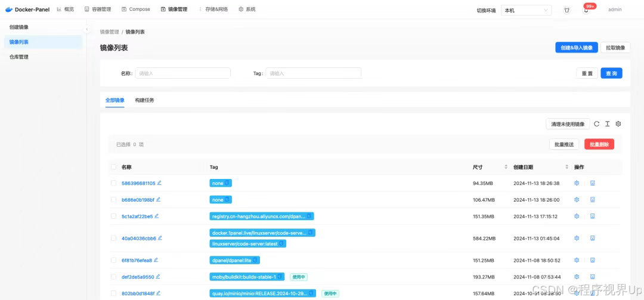The image size is (644, 300).
Task: Collapse the left sidebar with the chevron
Action: pos(86,30)
